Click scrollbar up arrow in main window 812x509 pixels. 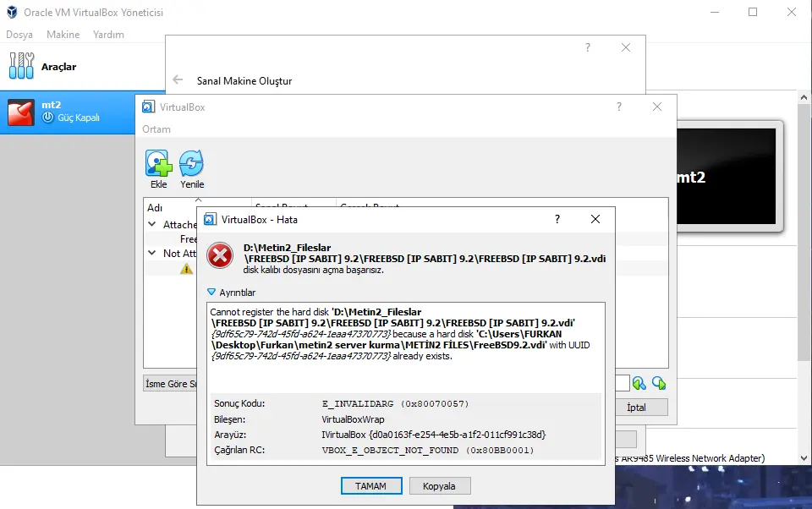(x=804, y=97)
